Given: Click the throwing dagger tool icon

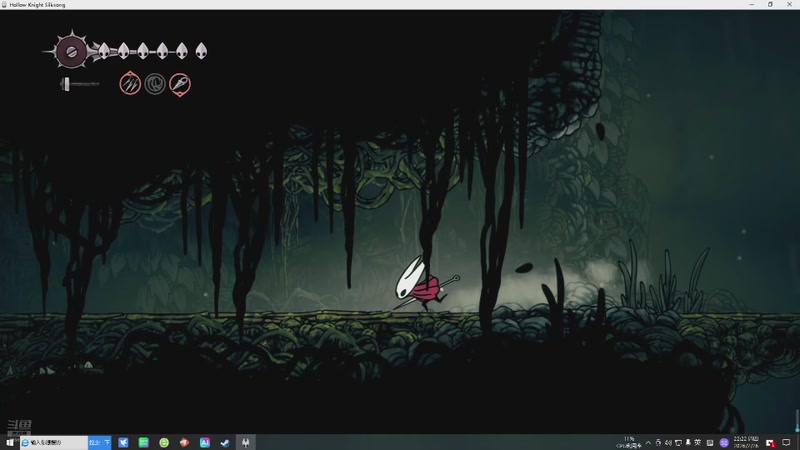Looking at the screenshot, I should 180,84.
